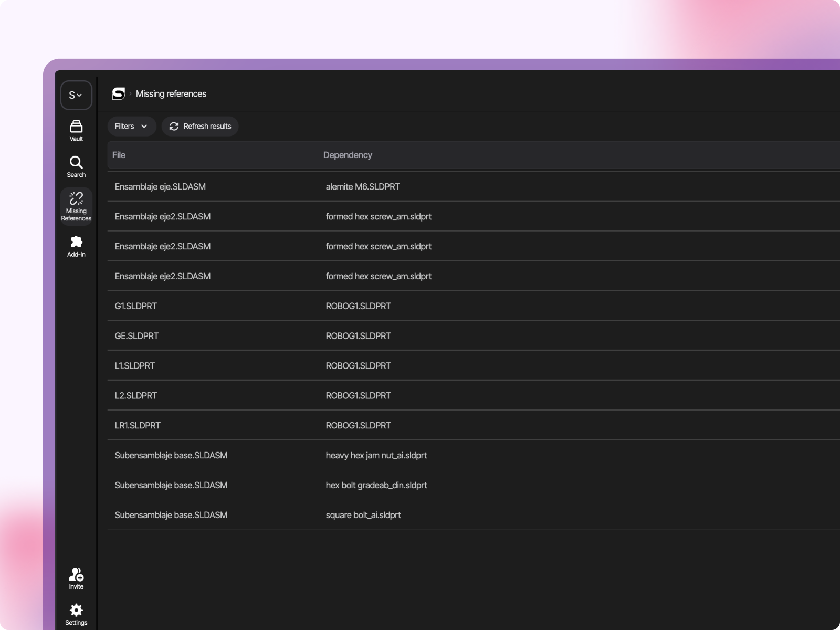This screenshot has width=840, height=630.
Task: Click ROBOG1.SLDPRT in the LR1.SLDPRT row
Action: (x=358, y=426)
